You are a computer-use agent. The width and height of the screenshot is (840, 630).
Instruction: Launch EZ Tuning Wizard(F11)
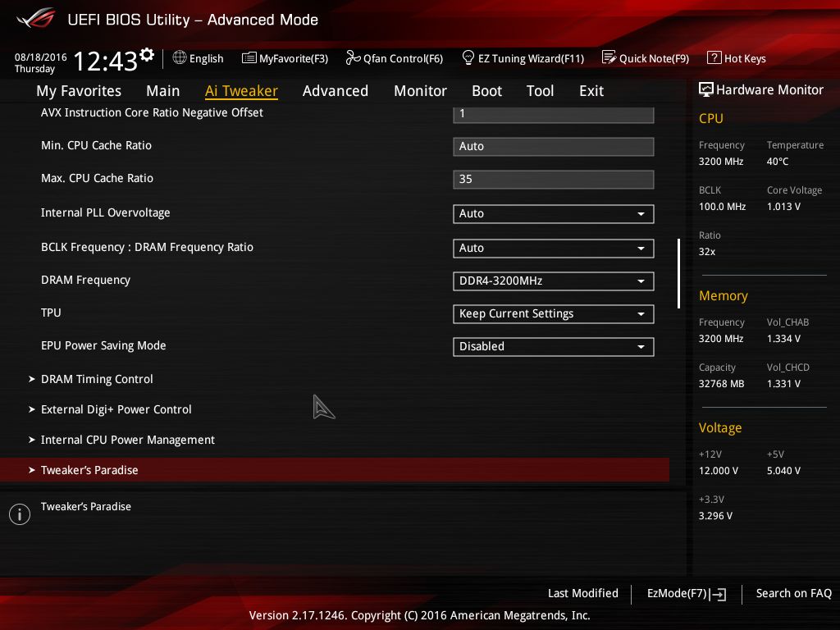(x=523, y=58)
